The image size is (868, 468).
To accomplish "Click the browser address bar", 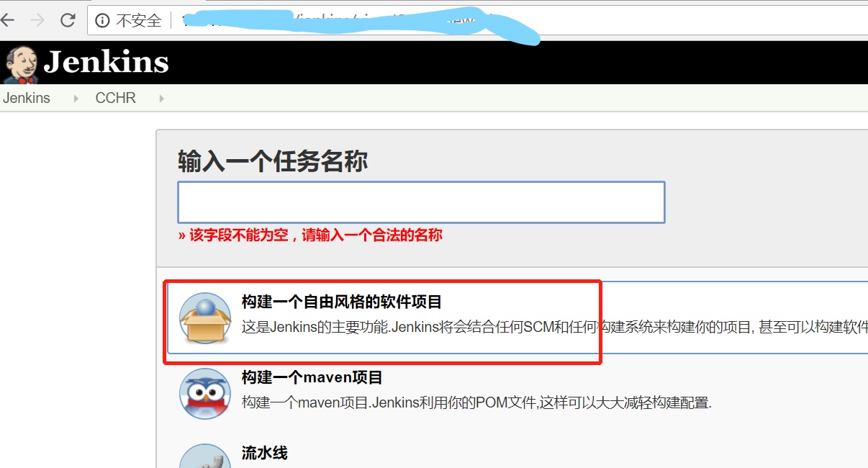I will [477, 21].
